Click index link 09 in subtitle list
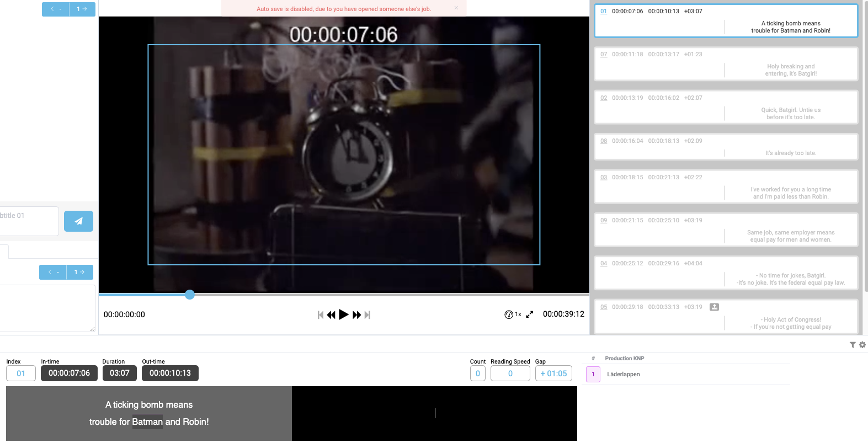Screen dimensions: 868x443 point(604,221)
